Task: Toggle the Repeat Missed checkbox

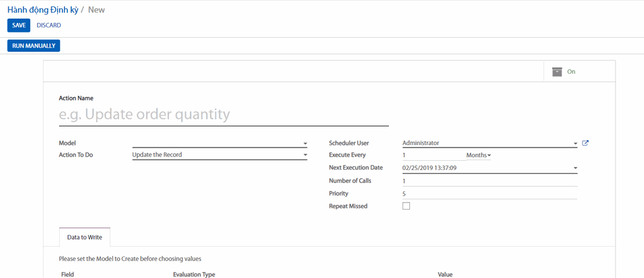Action: click(x=406, y=206)
